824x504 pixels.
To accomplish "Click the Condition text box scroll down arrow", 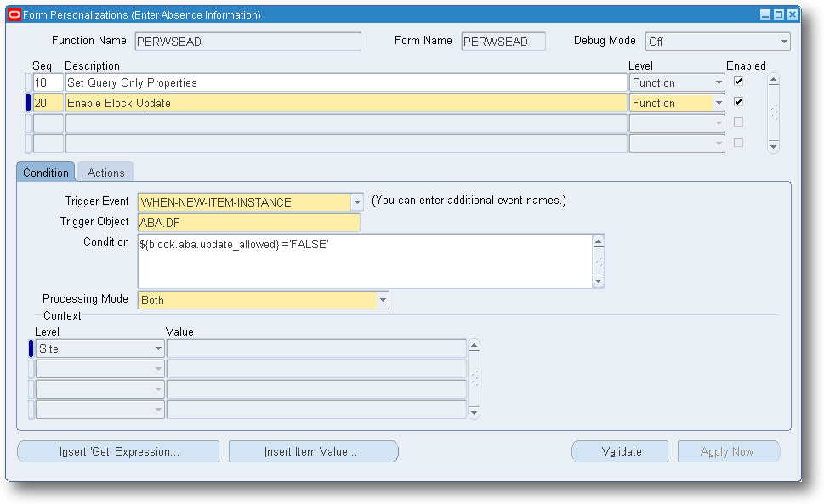I will (x=598, y=281).
